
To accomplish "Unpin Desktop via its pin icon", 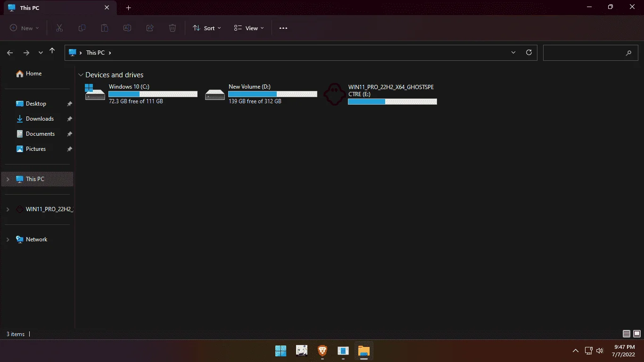I will pyautogui.click(x=69, y=104).
